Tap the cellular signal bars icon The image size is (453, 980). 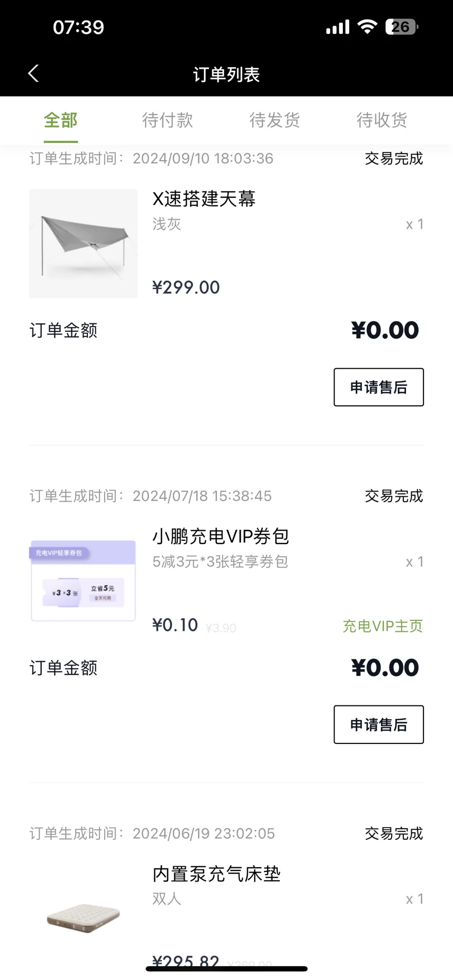[x=338, y=27]
